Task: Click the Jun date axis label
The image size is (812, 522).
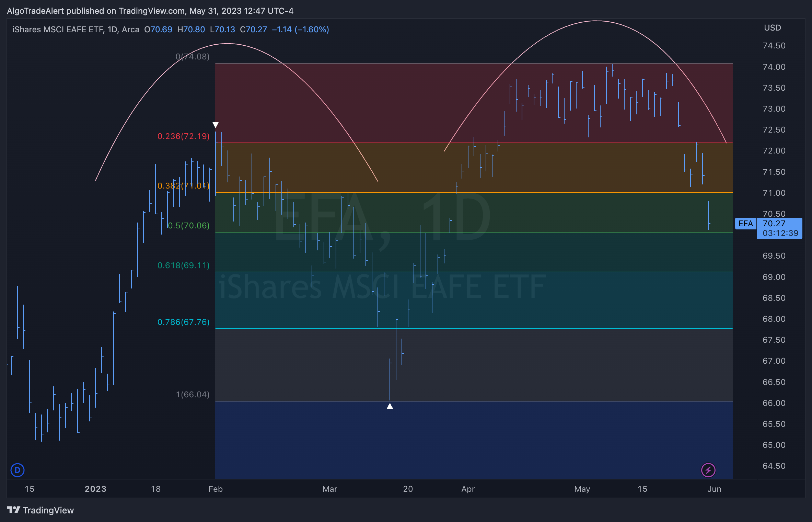Action: [715, 489]
